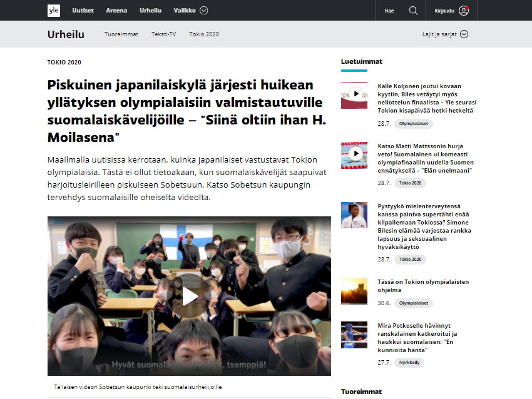The width and height of the screenshot is (532, 399).
Task: Click the Mira Potkonen boxing thumbnail
Action: 354,335
